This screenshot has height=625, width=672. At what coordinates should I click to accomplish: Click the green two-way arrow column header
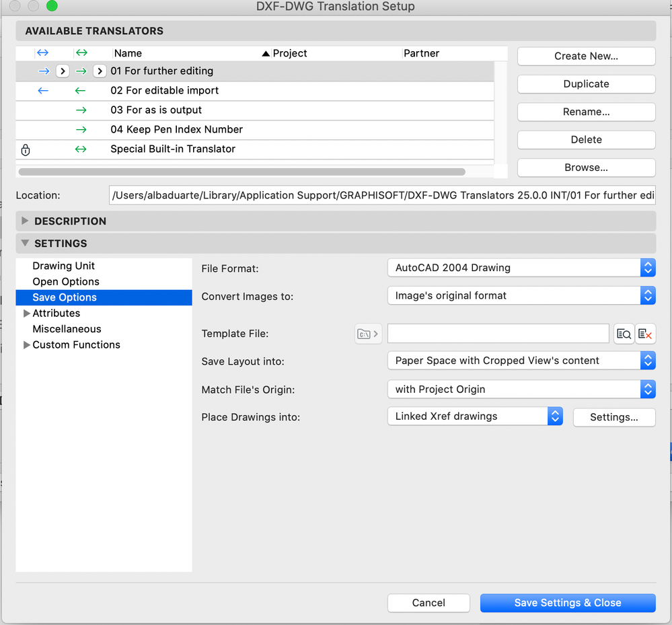coord(81,53)
